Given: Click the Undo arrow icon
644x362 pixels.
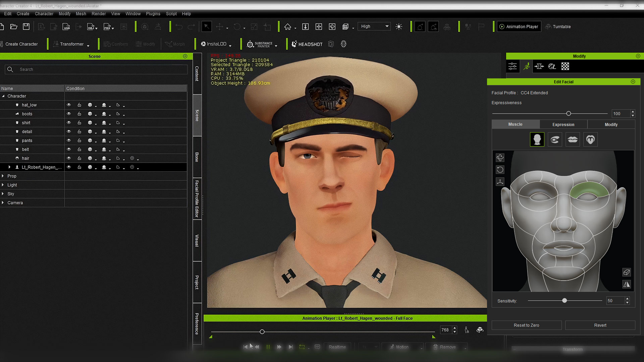Looking at the screenshot, I should pyautogui.click(x=179, y=26).
